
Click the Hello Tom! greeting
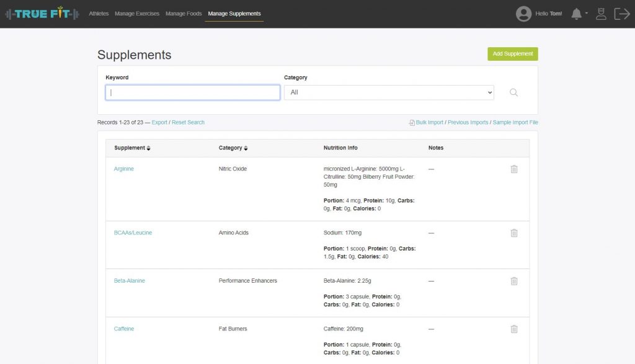[548, 14]
